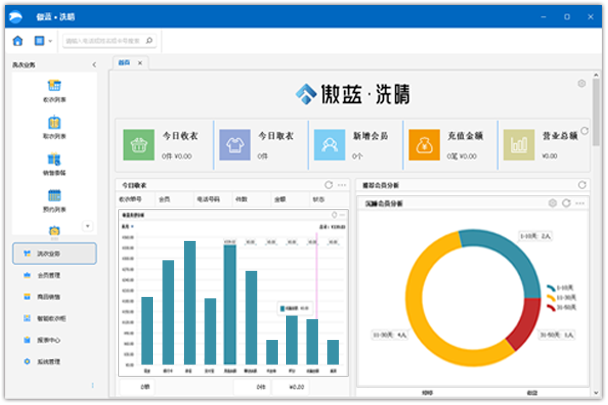Select 系统管理 navigation item

click(x=54, y=362)
